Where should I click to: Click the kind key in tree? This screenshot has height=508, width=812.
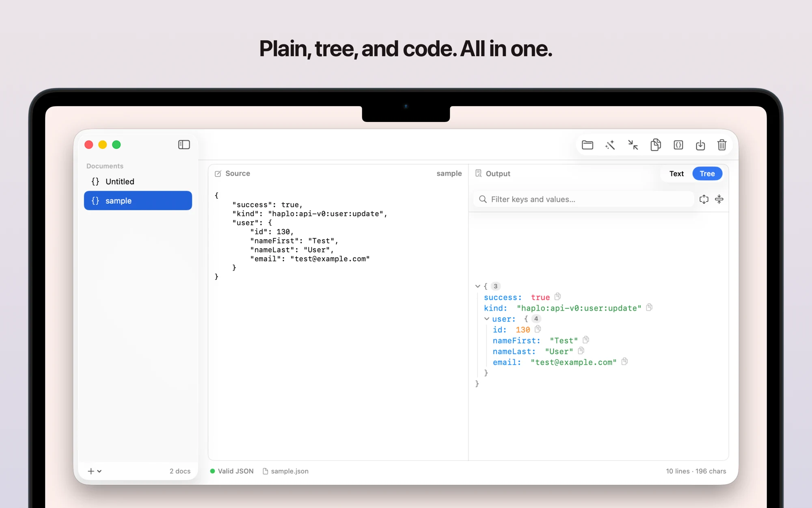(x=495, y=308)
